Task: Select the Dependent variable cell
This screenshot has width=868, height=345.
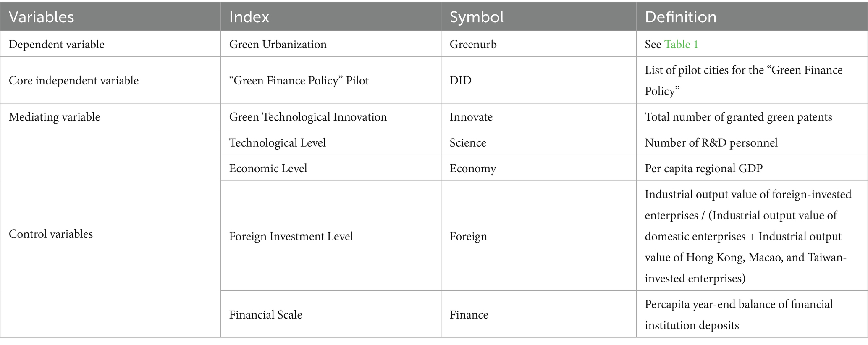Action: click(x=57, y=45)
